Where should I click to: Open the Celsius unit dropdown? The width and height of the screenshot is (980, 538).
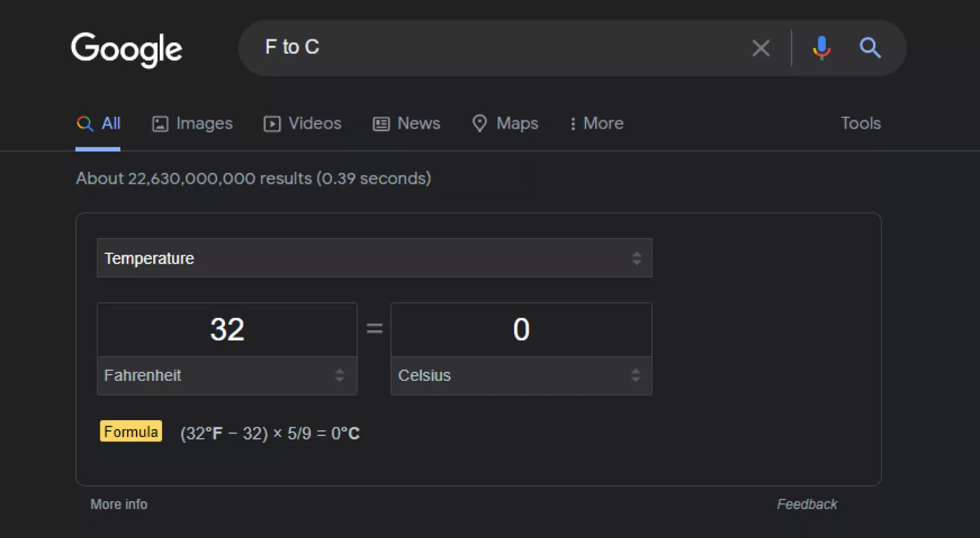point(521,375)
